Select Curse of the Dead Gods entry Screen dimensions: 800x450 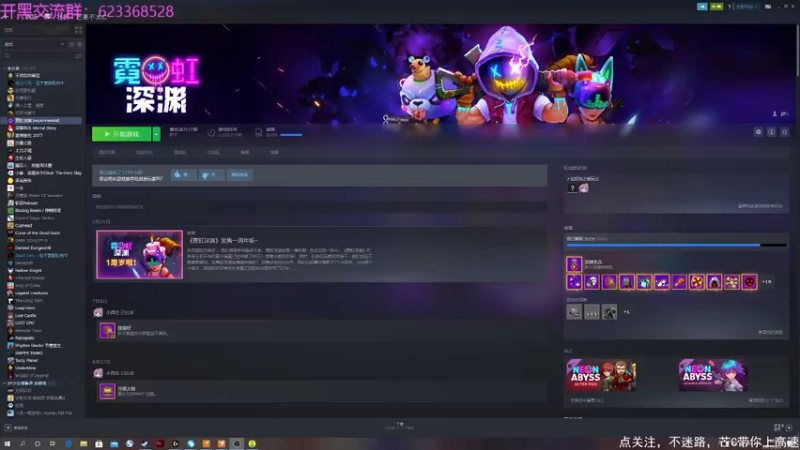click(x=37, y=233)
